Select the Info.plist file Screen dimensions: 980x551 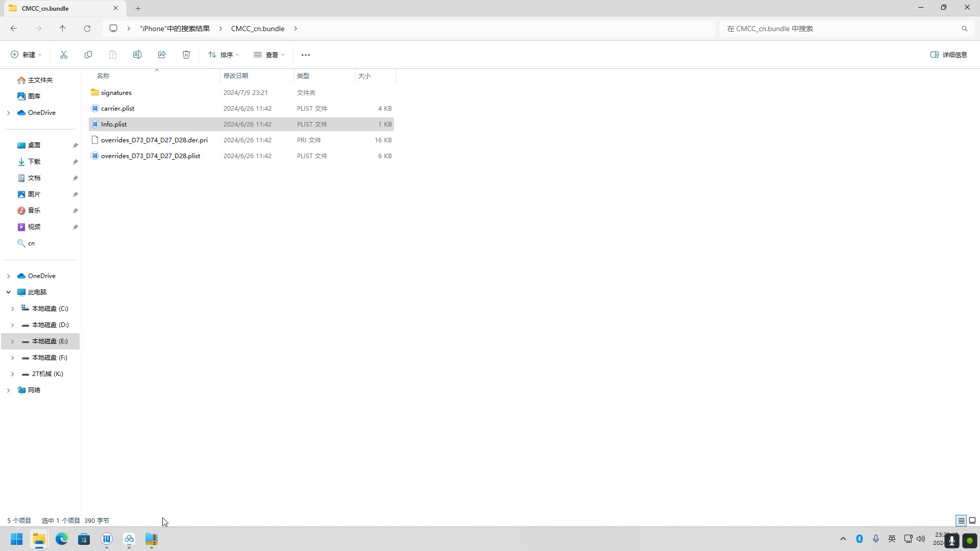[x=241, y=124]
